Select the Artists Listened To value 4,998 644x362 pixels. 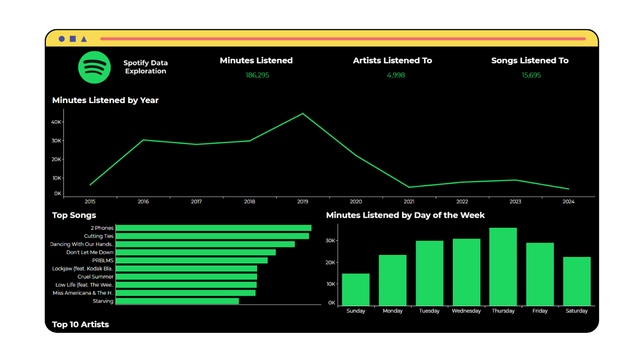click(395, 75)
